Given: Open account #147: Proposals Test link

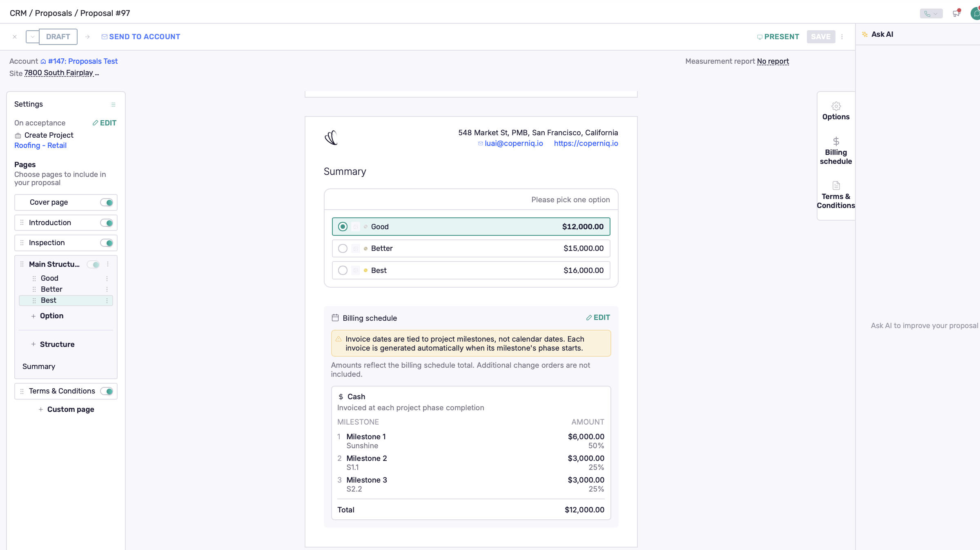Looking at the screenshot, I should [83, 61].
